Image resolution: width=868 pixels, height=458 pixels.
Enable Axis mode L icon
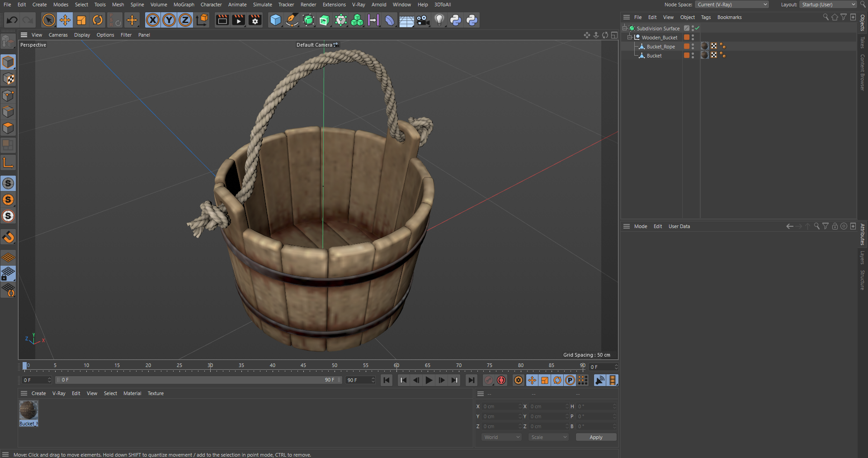(8, 162)
